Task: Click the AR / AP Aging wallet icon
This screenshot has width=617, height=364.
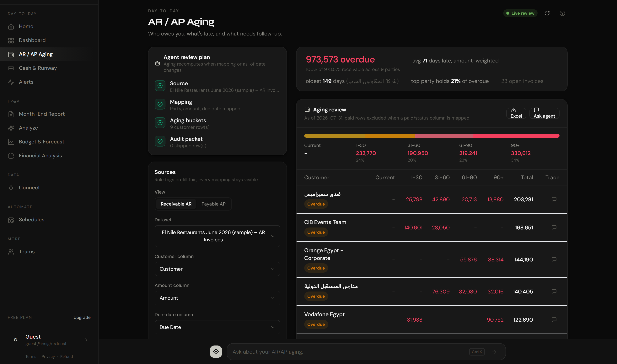Action: point(11,54)
